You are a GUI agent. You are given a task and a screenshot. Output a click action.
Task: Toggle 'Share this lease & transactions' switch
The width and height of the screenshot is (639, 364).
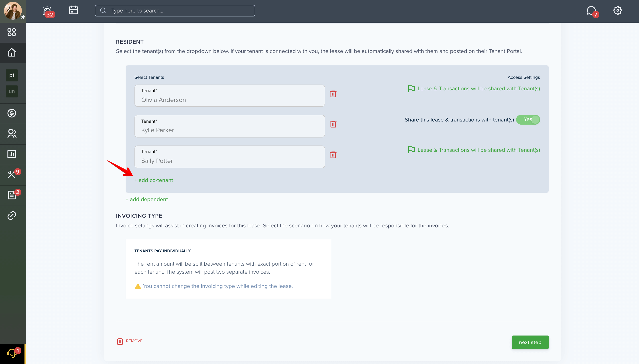528,120
